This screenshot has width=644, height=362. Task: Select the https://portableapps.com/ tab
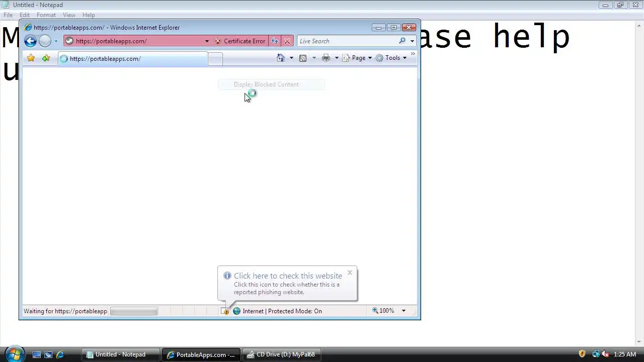(x=132, y=59)
